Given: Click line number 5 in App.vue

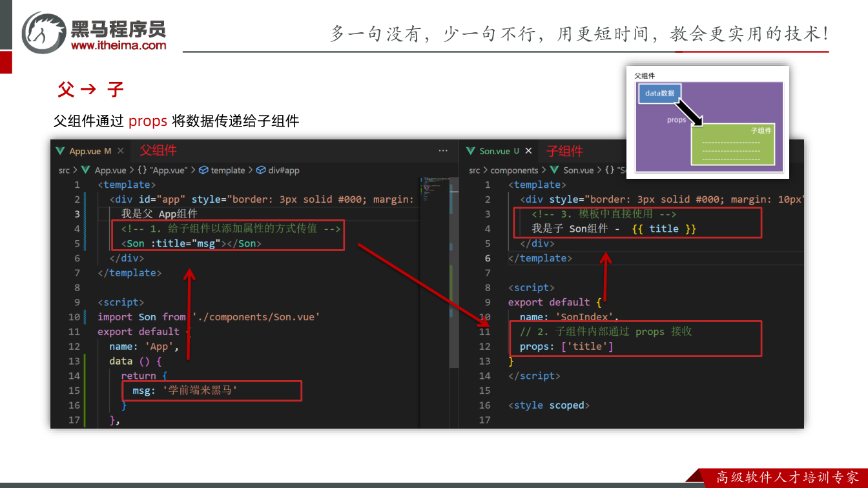Looking at the screenshot, I should pyautogui.click(x=77, y=243).
